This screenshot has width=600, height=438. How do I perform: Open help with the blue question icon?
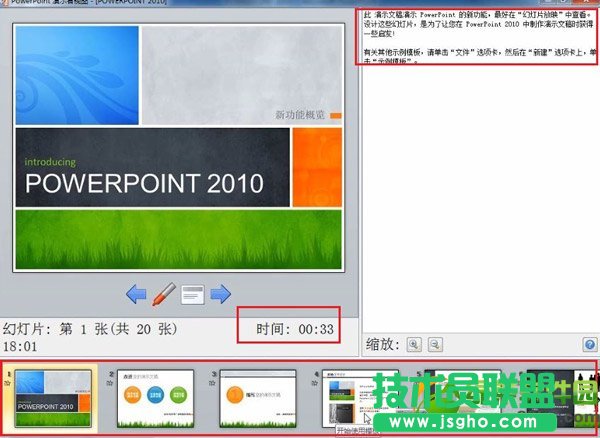pyautogui.click(x=589, y=344)
